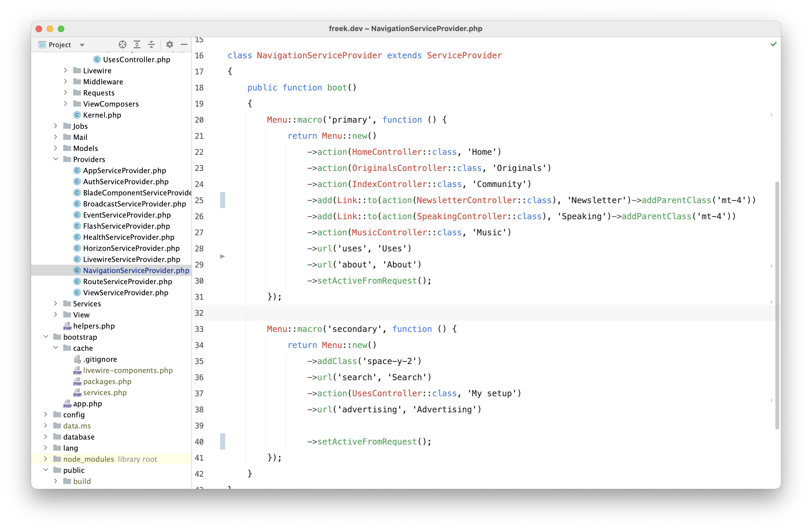Viewport: 812px width, 530px height.
Task: Open Kernel.php file
Action: click(102, 115)
